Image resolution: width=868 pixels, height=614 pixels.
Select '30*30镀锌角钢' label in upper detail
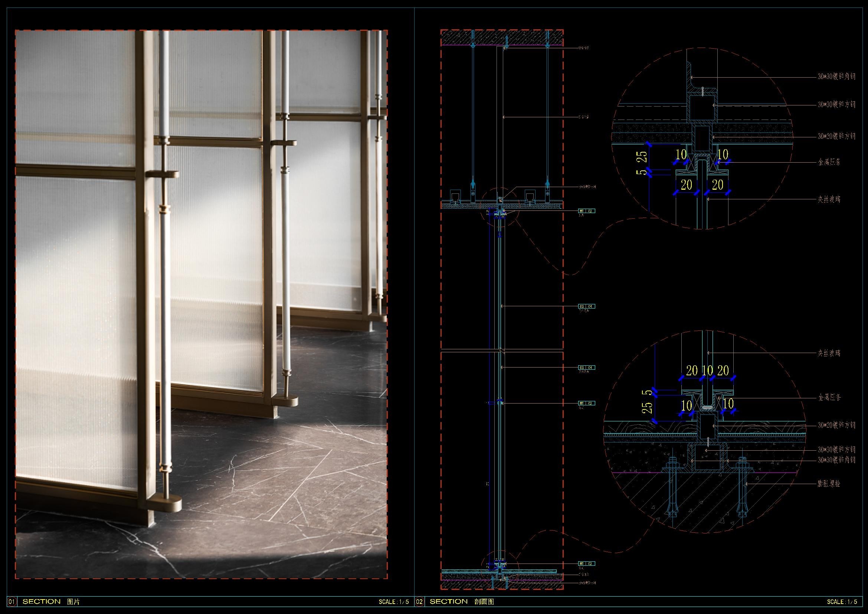click(x=836, y=76)
